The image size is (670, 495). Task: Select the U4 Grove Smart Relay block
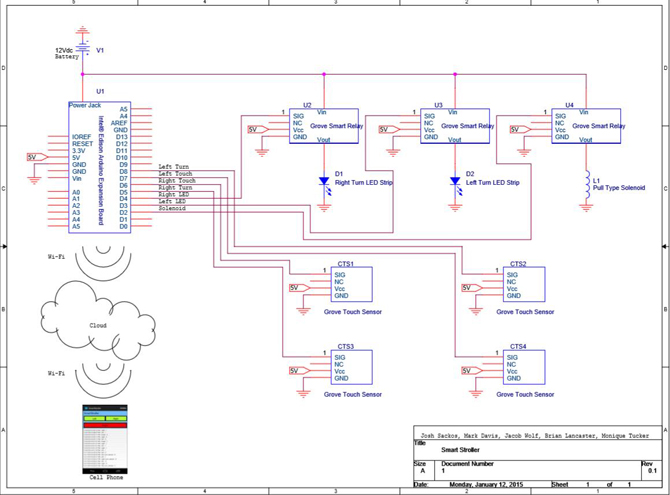pos(586,126)
